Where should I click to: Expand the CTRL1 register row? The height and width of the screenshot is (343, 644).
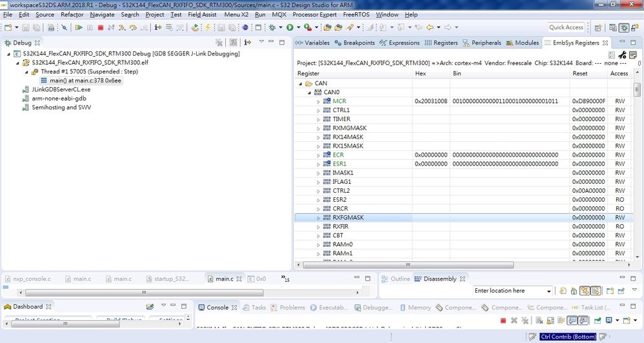pos(318,110)
